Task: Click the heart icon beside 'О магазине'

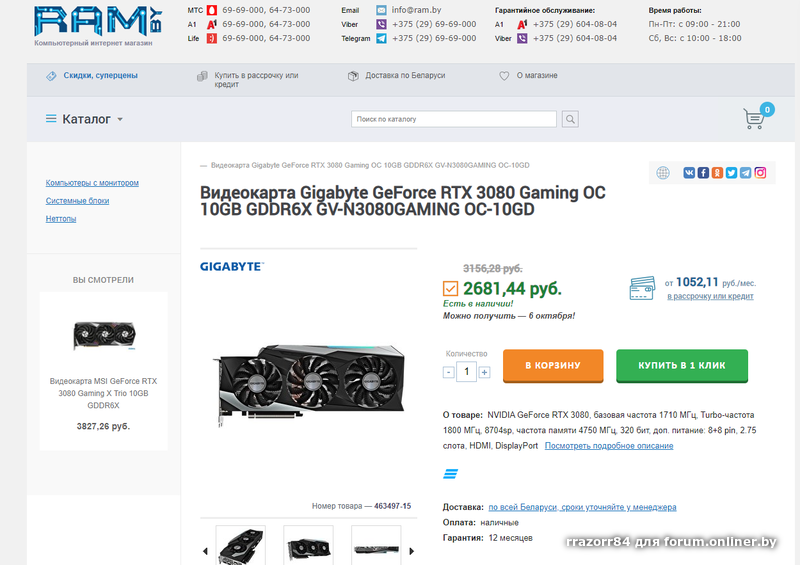Action: click(504, 76)
